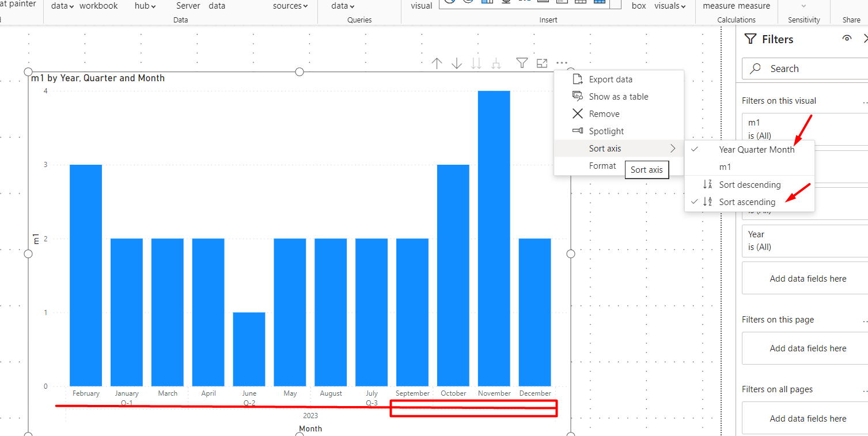Click the Filters on this page heading

click(x=778, y=320)
